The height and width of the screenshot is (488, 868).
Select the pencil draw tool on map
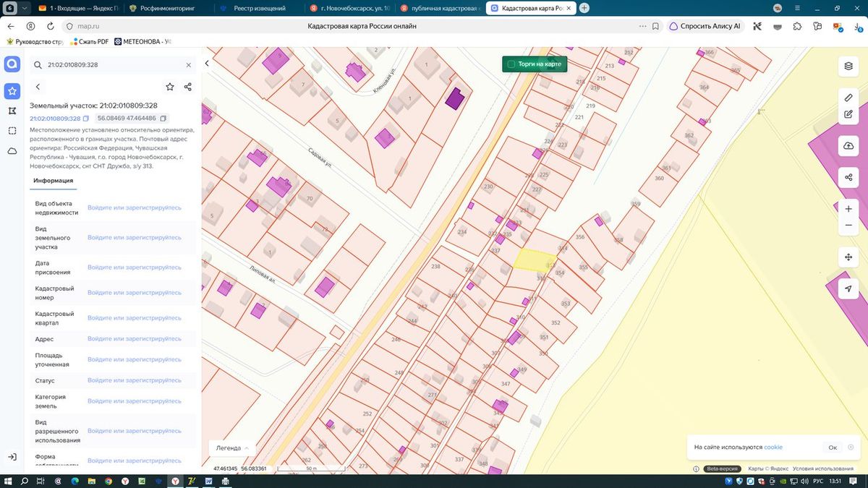tap(848, 98)
